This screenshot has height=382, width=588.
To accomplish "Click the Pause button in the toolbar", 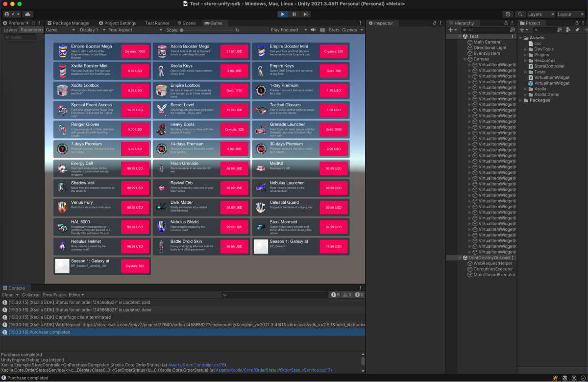I will click(294, 14).
